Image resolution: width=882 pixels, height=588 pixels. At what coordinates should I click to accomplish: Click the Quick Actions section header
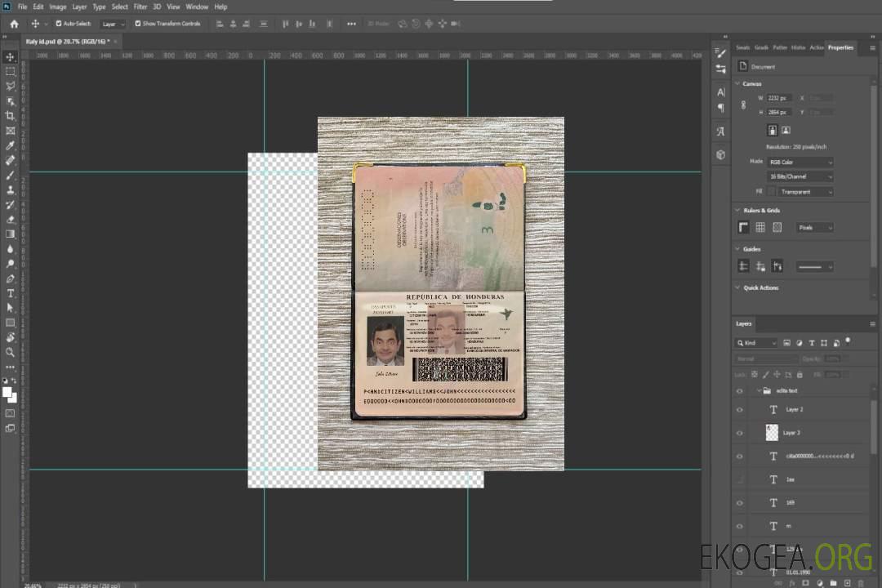(x=761, y=287)
